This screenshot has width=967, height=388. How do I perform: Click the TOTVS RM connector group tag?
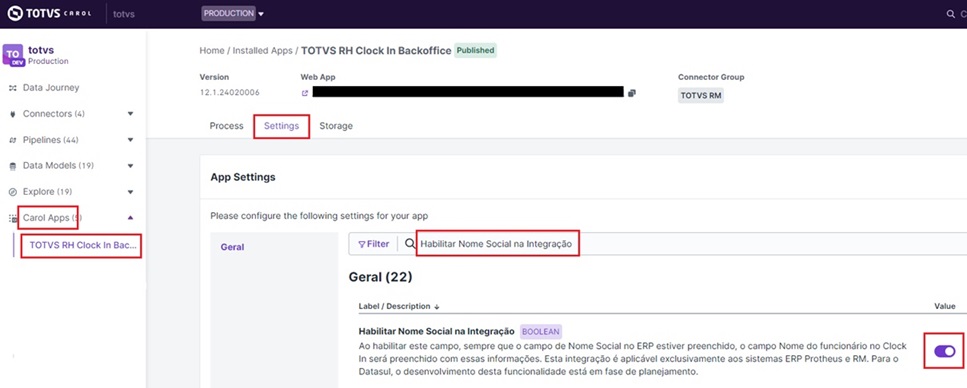(x=701, y=96)
